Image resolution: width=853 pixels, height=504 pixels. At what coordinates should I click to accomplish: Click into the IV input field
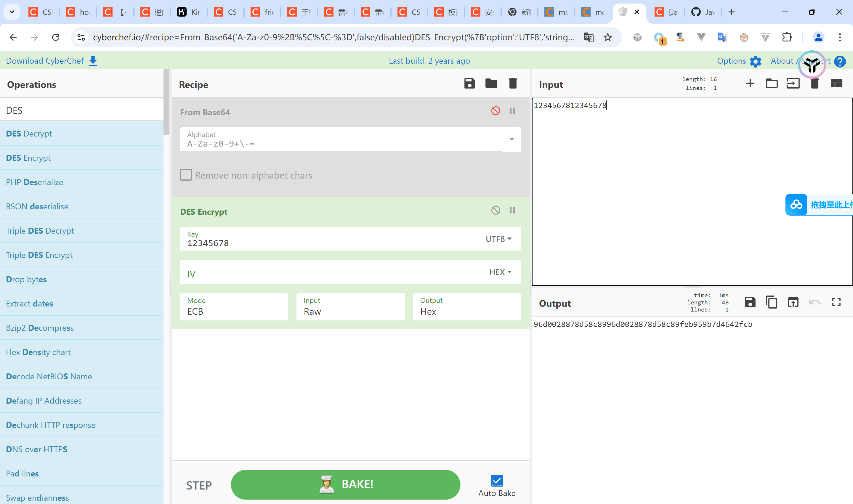coord(330,272)
